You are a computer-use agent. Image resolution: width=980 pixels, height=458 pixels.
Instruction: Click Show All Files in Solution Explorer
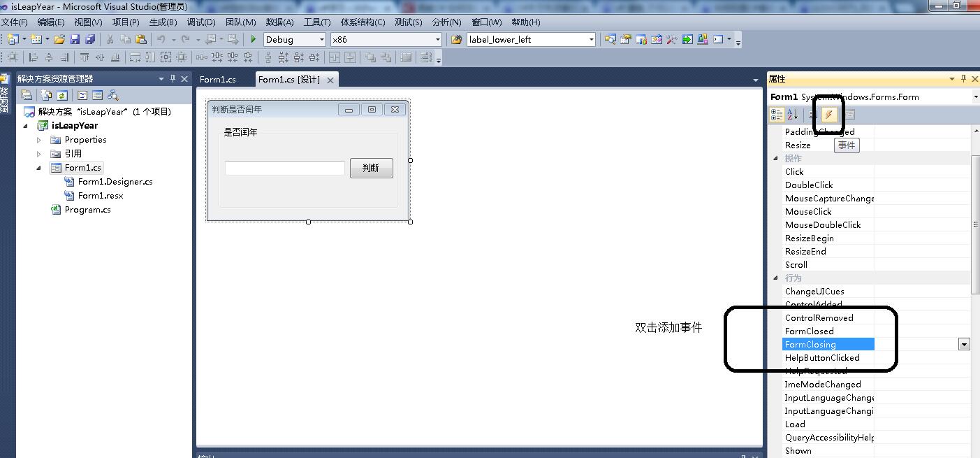click(x=47, y=95)
